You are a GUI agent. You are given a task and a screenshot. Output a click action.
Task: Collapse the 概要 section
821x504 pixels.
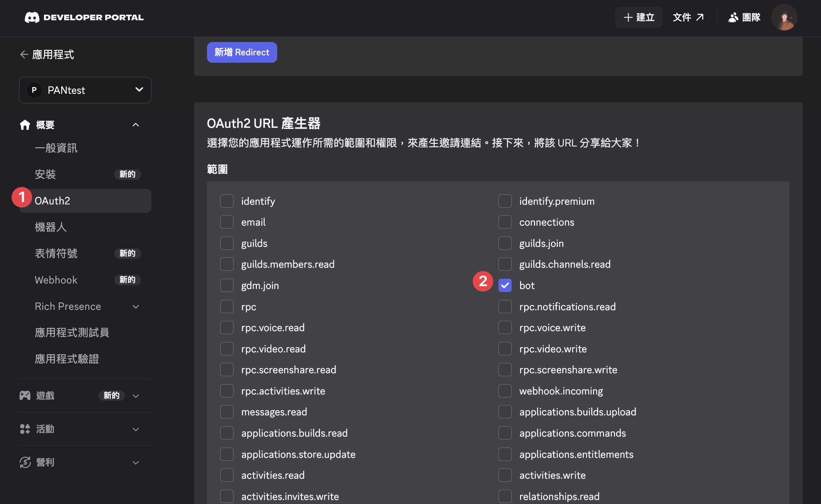point(136,125)
